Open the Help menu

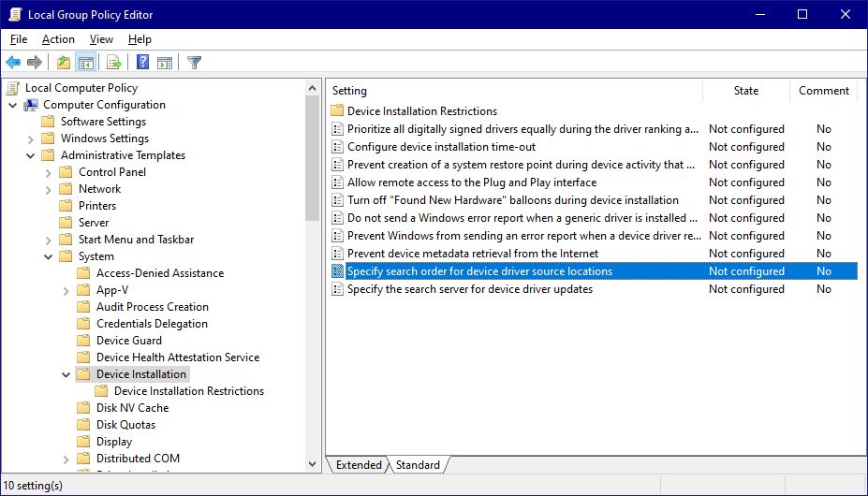pyautogui.click(x=140, y=39)
